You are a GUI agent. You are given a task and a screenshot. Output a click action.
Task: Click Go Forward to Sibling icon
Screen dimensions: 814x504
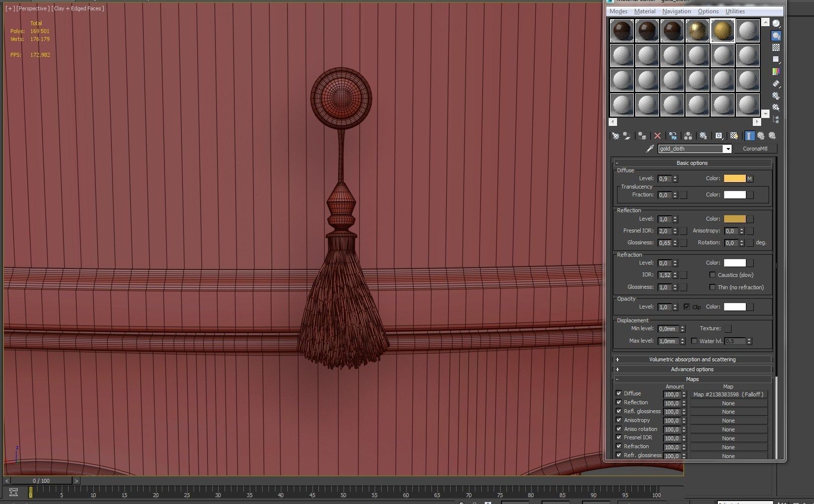pos(773,136)
